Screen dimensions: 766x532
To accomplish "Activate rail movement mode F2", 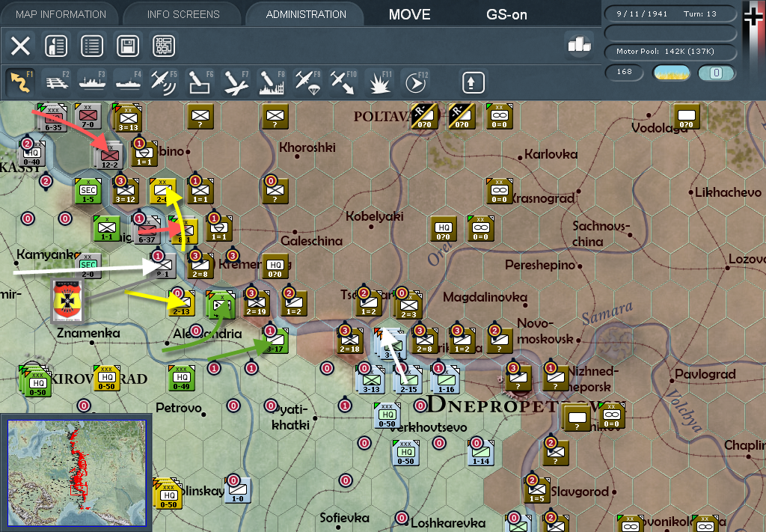I will point(57,82).
